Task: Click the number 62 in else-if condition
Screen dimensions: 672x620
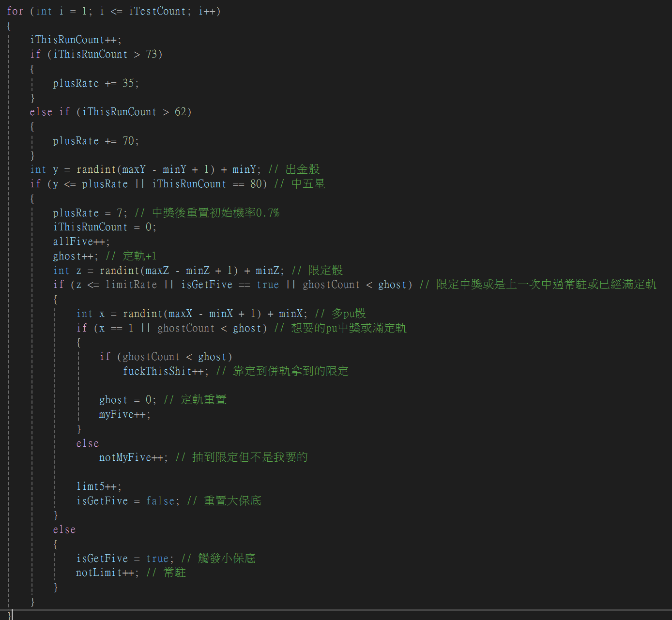Action: 180,112
